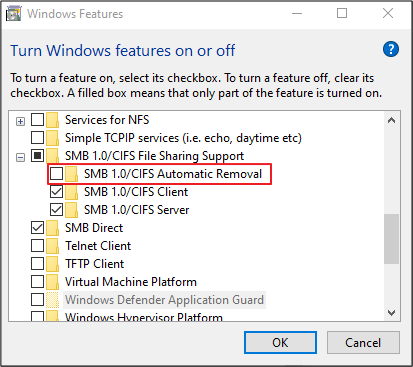Click the SMB Direct folder icon
The height and width of the screenshot is (367, 413).
tap(52, 228)
